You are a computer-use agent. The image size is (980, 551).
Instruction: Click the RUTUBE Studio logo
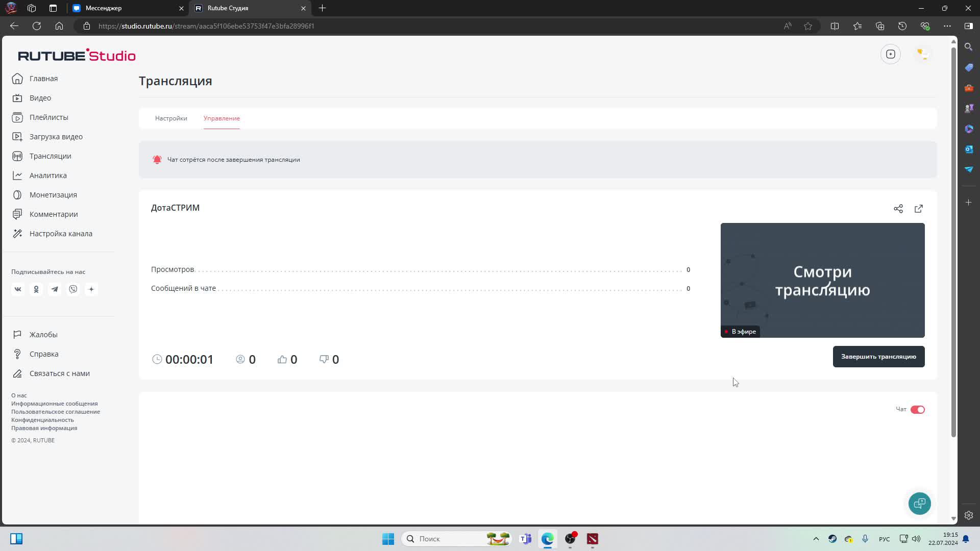(77, 55)
